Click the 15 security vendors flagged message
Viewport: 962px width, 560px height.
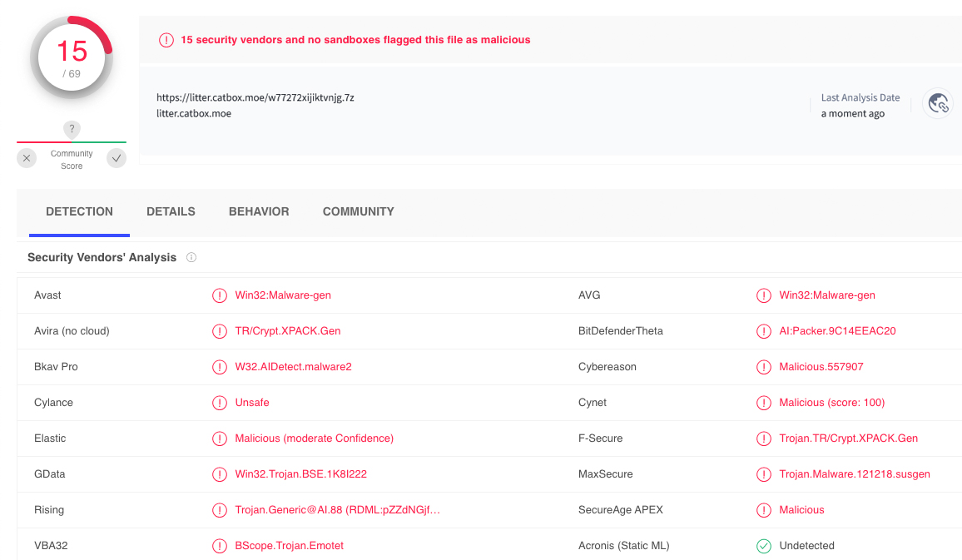(355, 40)
